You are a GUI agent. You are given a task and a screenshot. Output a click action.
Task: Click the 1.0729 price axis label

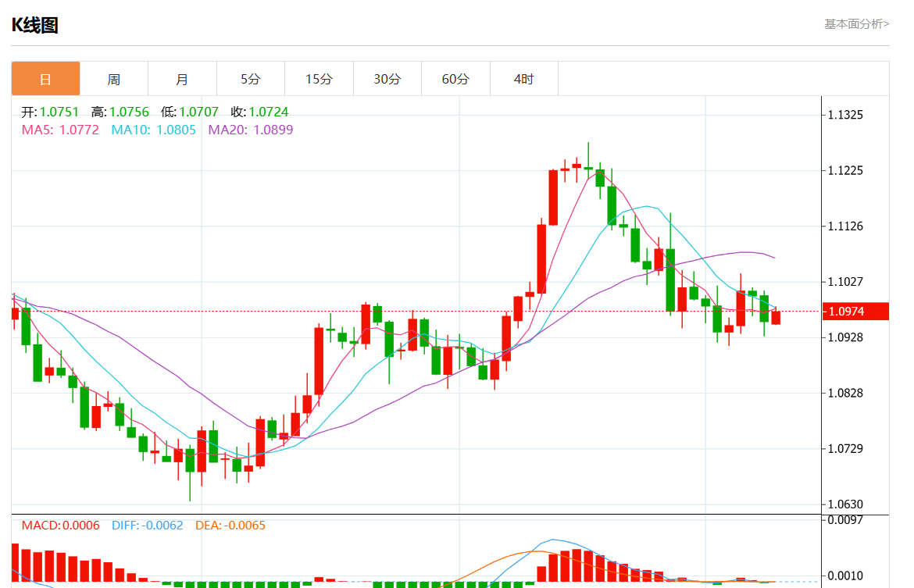coord(845,449)
